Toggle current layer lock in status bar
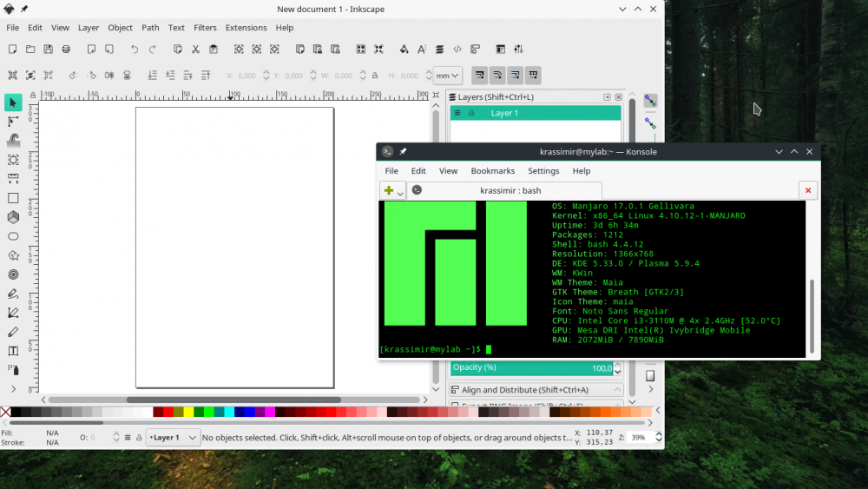Viewport: 868px width, 489px height. (x=139, y=438)
